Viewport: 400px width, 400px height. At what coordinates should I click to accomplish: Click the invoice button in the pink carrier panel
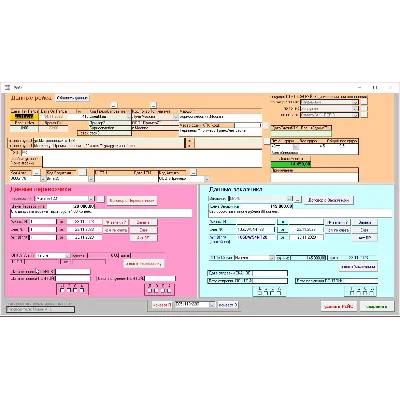[143, 230]
